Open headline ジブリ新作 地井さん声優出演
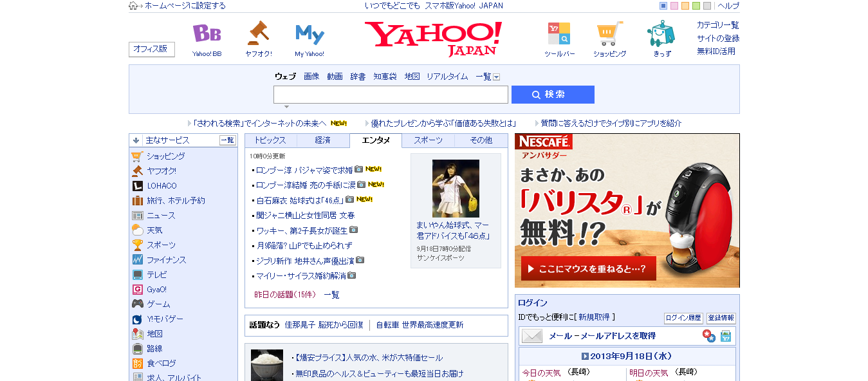Screen dimensions: 868x381 click(x=305, y=261)
